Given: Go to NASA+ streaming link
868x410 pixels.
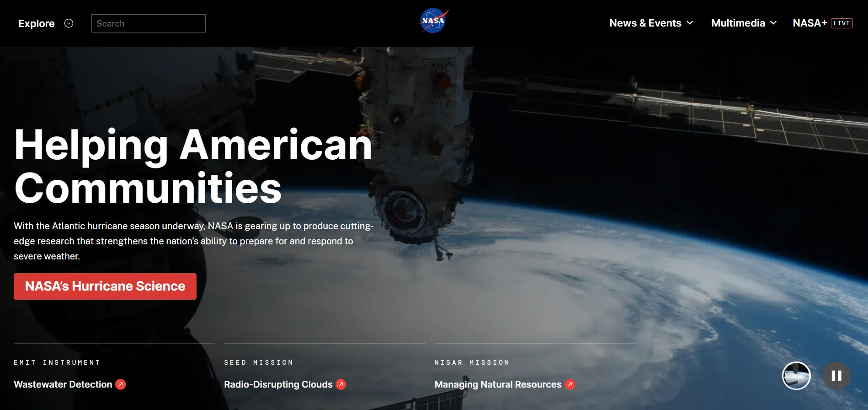Looking at the screenshot, I should tap(810, 23).
